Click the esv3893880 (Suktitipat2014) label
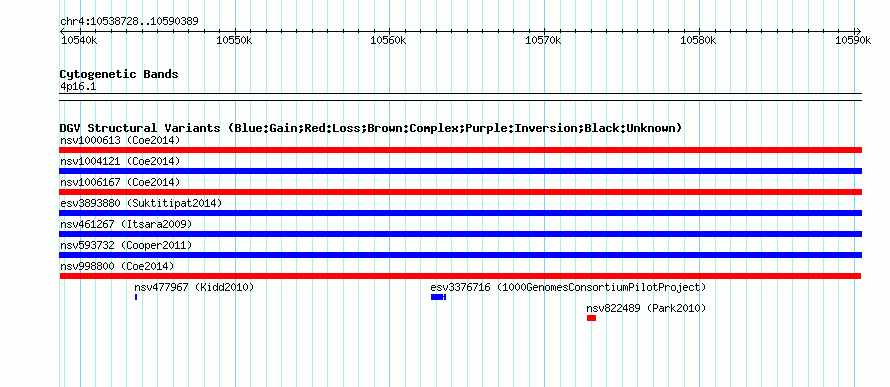This screenshot has height=387, width=890. pyautogui.click(x=141, y=203)
